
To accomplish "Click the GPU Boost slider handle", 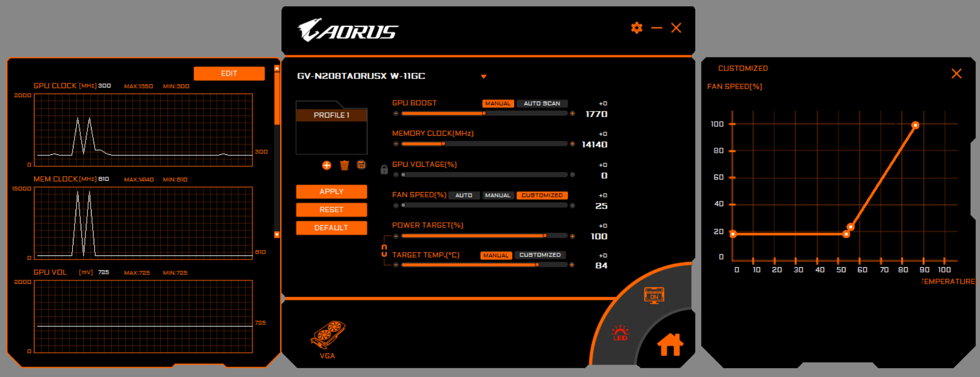I will tap(484, 113).
